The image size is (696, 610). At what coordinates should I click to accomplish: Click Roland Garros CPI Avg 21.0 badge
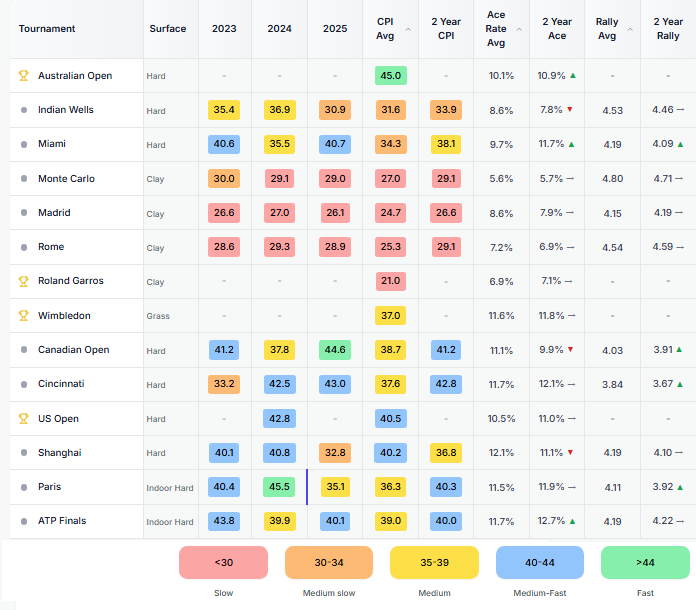click(391, 281)
